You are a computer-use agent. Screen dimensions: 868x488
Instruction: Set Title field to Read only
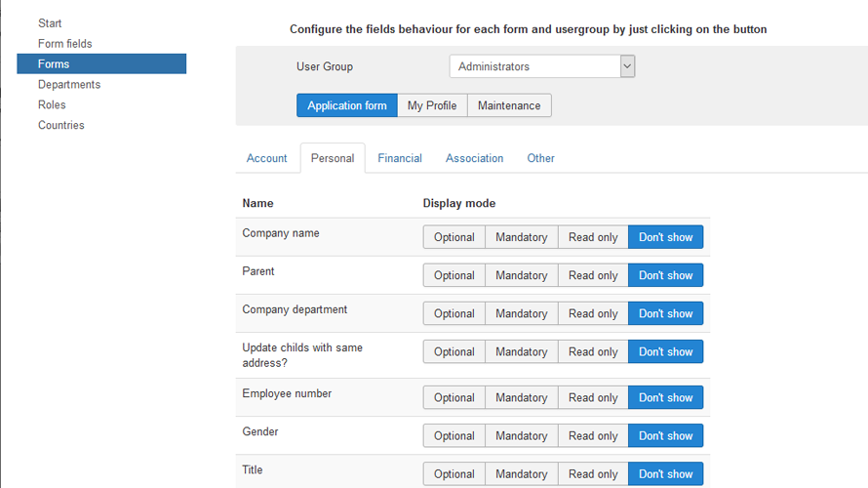point(593,473)
